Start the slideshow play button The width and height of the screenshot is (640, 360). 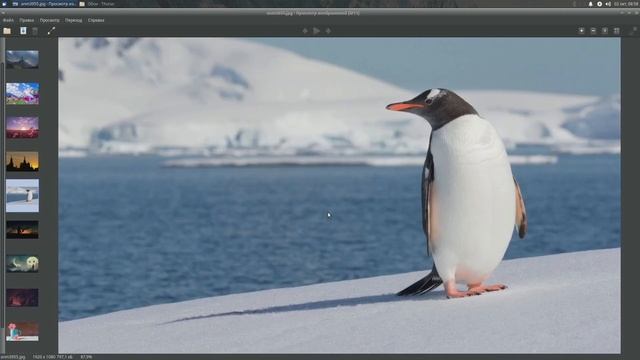pos(316,31)
